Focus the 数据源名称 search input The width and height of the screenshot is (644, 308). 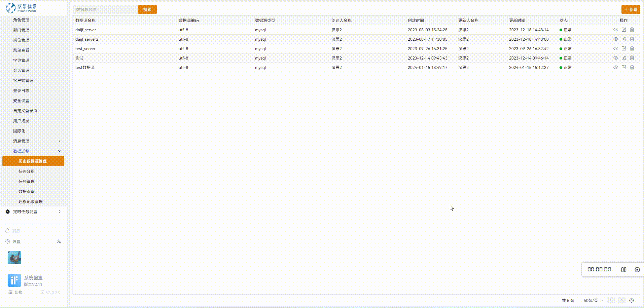point(105,9)
